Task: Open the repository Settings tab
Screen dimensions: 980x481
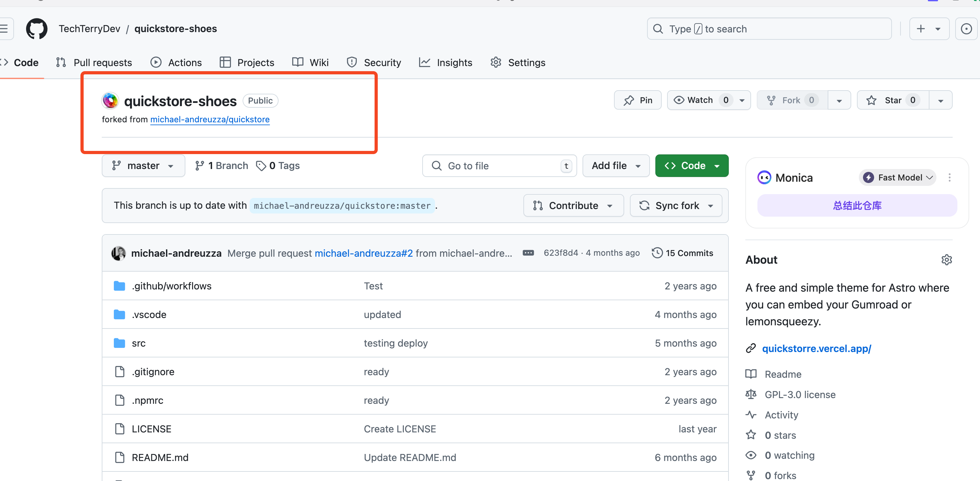Action: click(x=518, y=62)
